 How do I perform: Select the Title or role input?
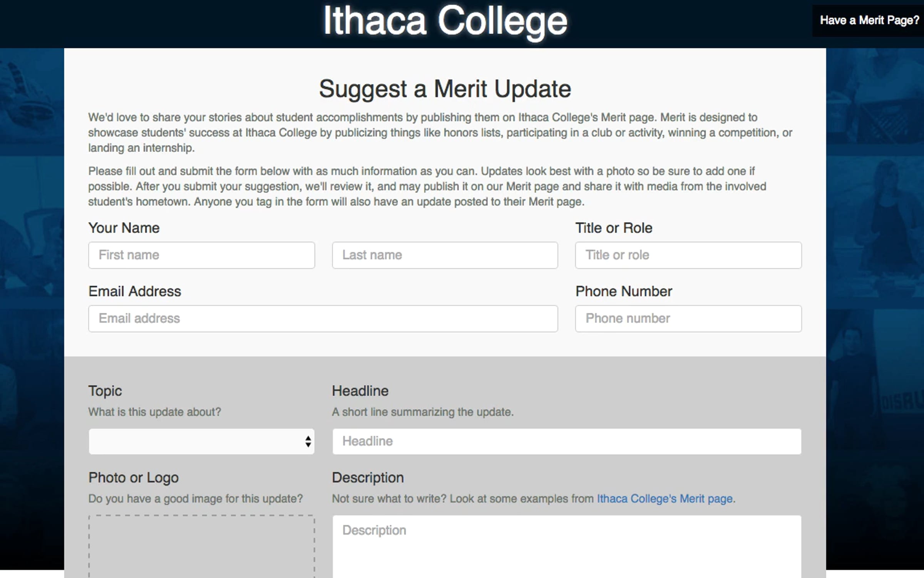[x=688, y=255]
